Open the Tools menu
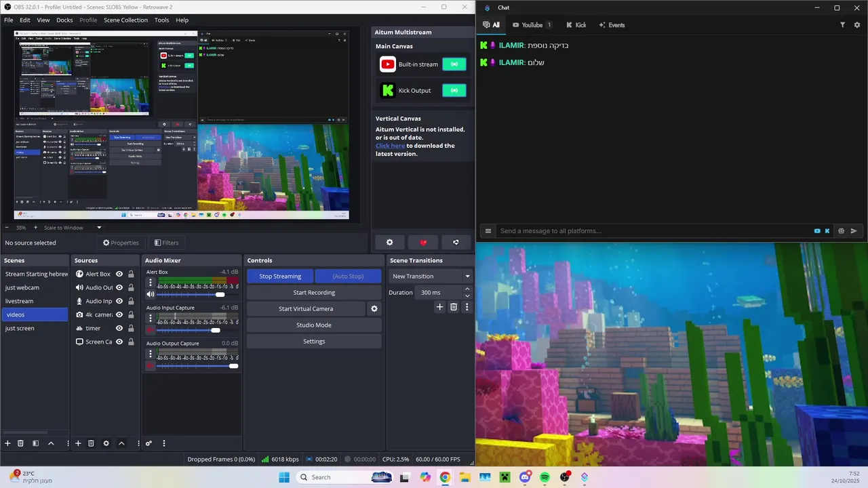 tap(161, 20)
